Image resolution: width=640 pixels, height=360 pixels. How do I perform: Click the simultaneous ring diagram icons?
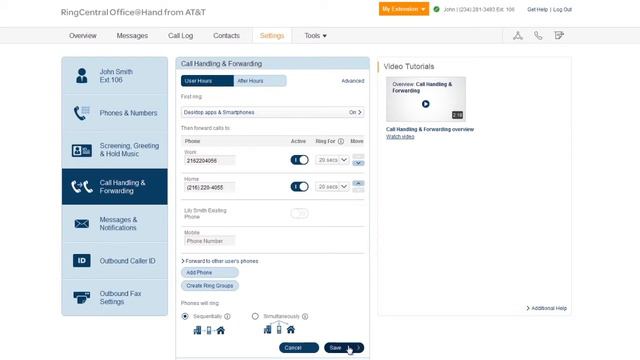(279, 328)
